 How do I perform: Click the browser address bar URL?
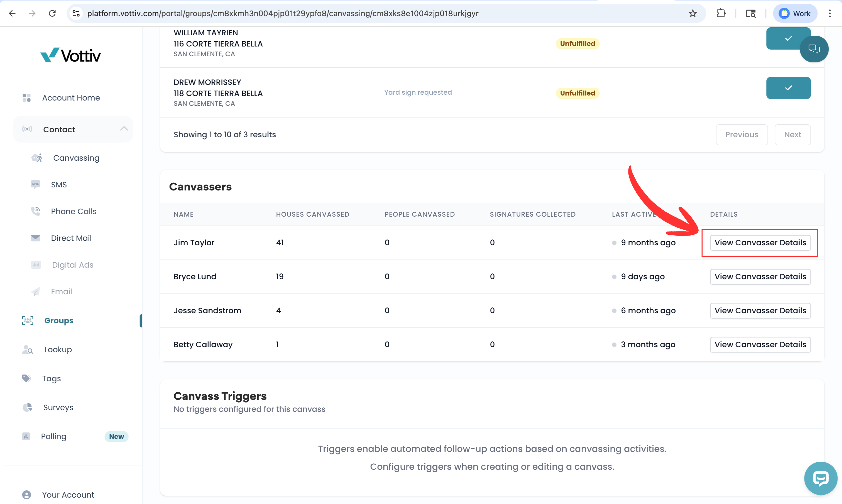(283, 13)
